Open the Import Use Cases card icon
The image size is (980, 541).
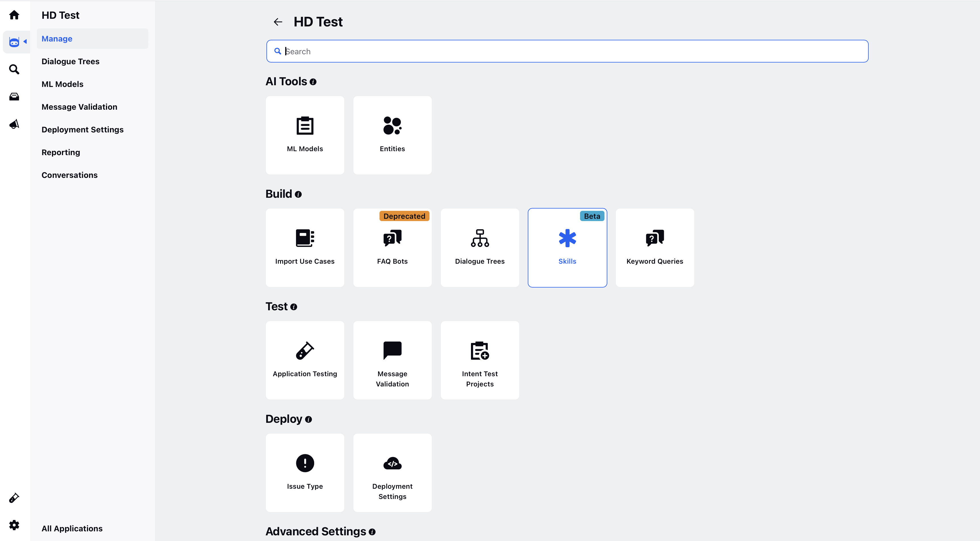click(305, 238)
